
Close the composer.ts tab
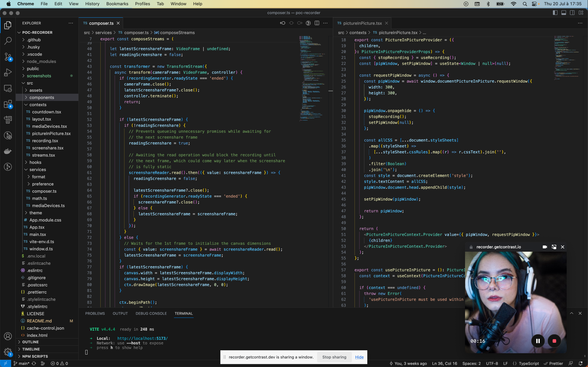(x=118, y=23)
